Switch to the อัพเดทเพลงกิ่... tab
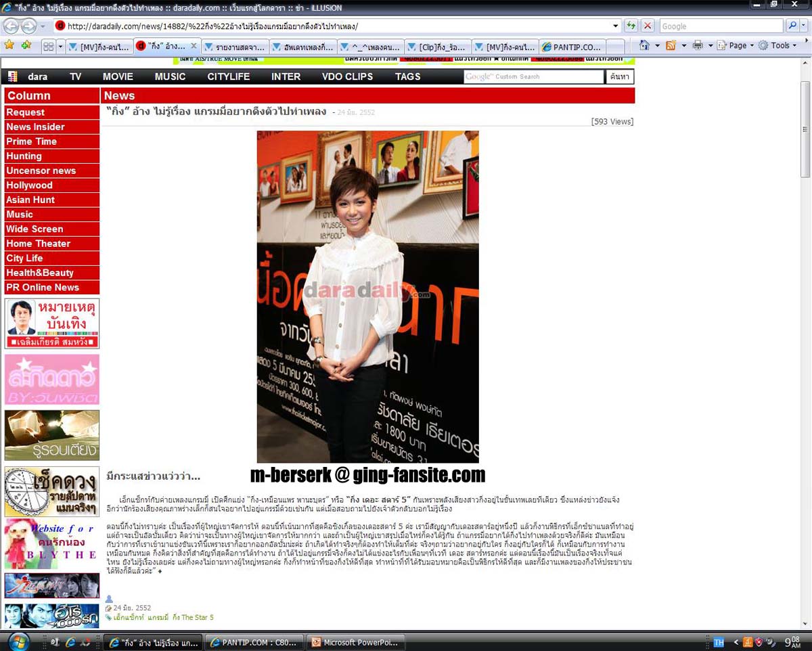812x651 pixels. (x=302, y=47)
